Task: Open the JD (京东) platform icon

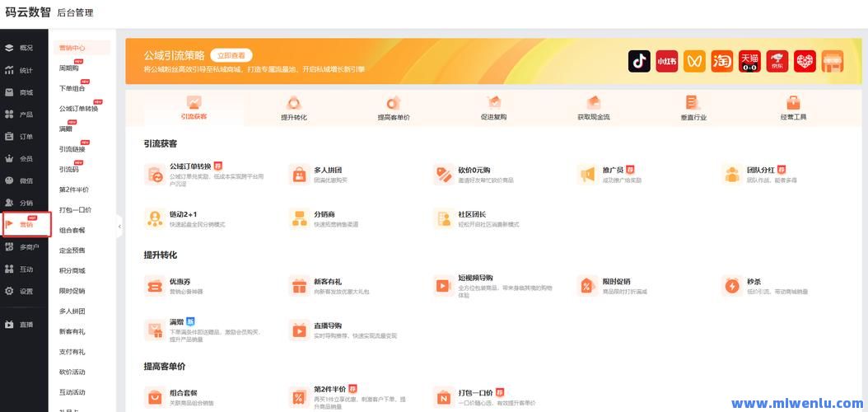Action: coord(777,61)
